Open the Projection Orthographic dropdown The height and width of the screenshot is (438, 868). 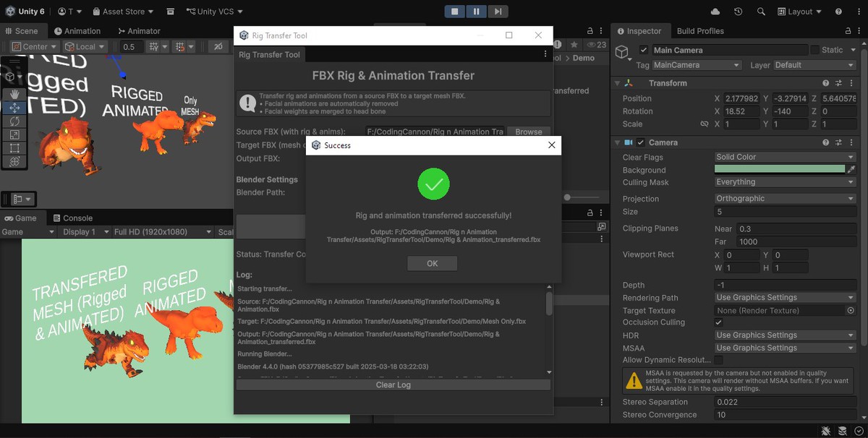pos(785,199)
